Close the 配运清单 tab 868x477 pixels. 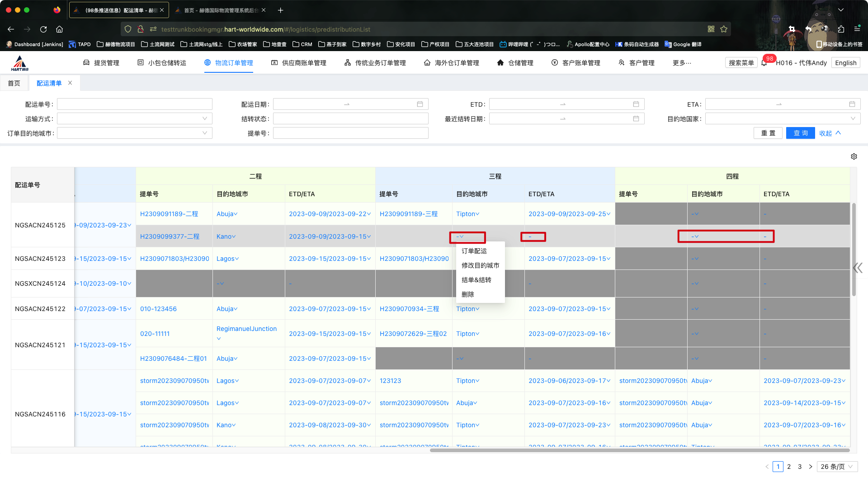pos(70,83)
